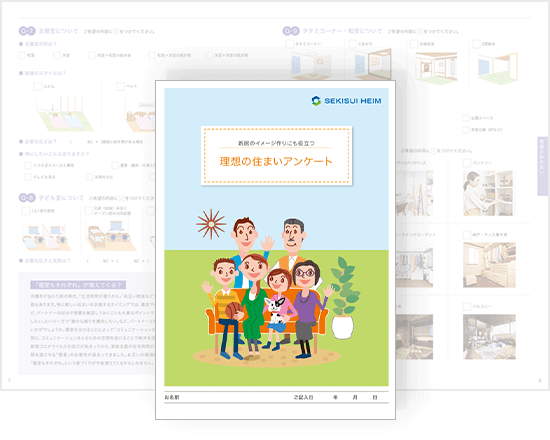Click the children's shared room desk illustration

tap(112, 235)
